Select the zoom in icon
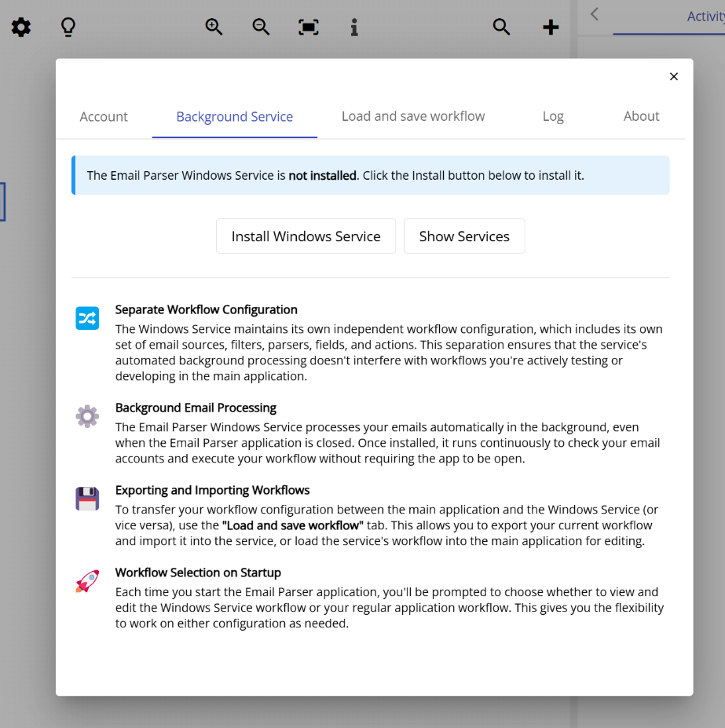 (x=214, y=26)
